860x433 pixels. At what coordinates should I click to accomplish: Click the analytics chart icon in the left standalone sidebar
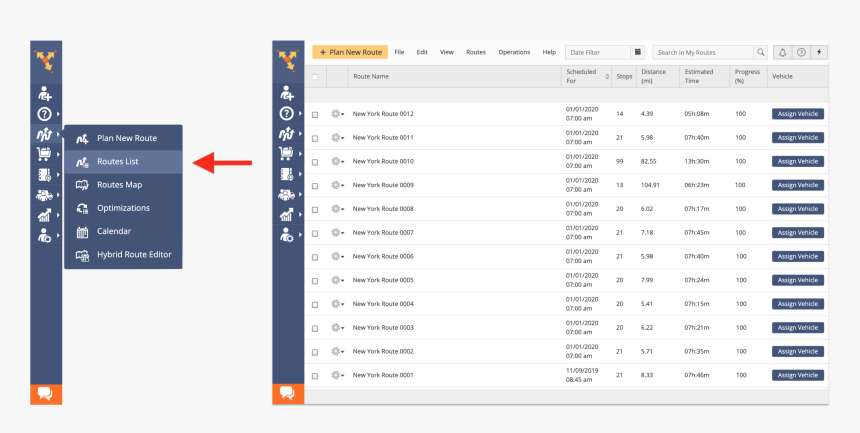pos(44,215)
